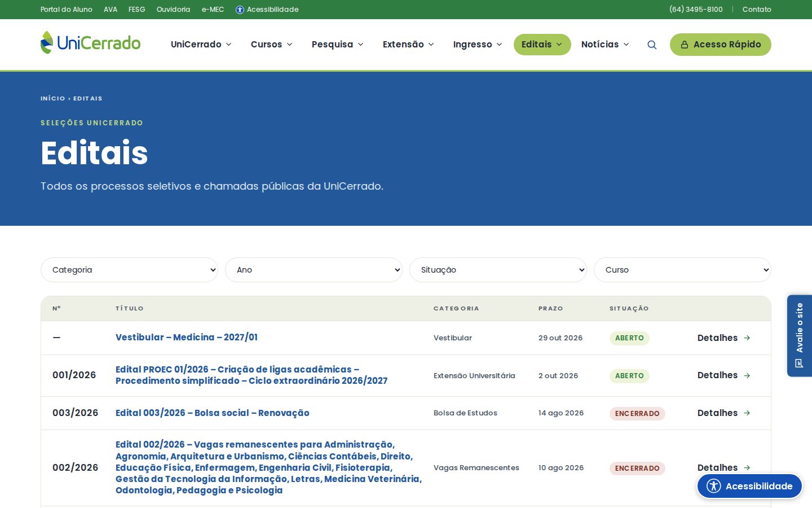
Task: Open the AVA link
Action: 111,10
